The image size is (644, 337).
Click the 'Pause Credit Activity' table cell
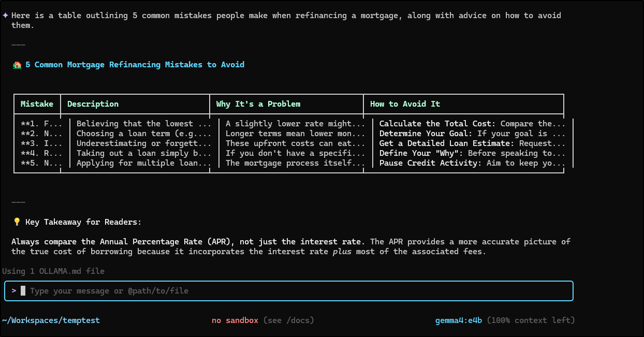[x=472, y=163]
